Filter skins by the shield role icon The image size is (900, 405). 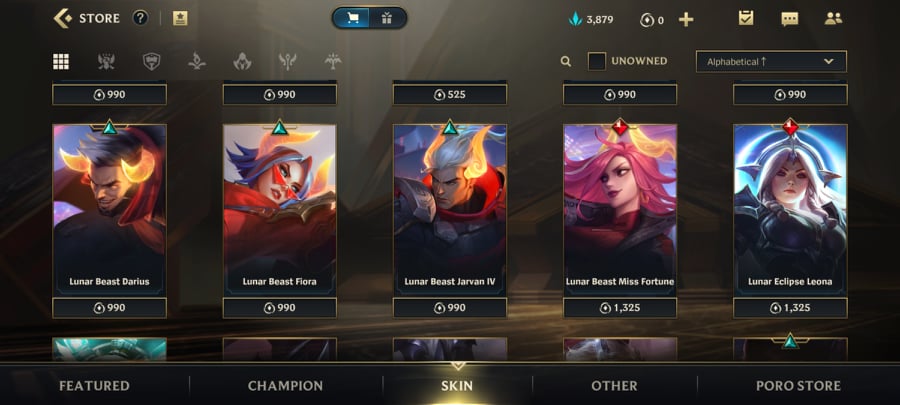click(151, 61)
